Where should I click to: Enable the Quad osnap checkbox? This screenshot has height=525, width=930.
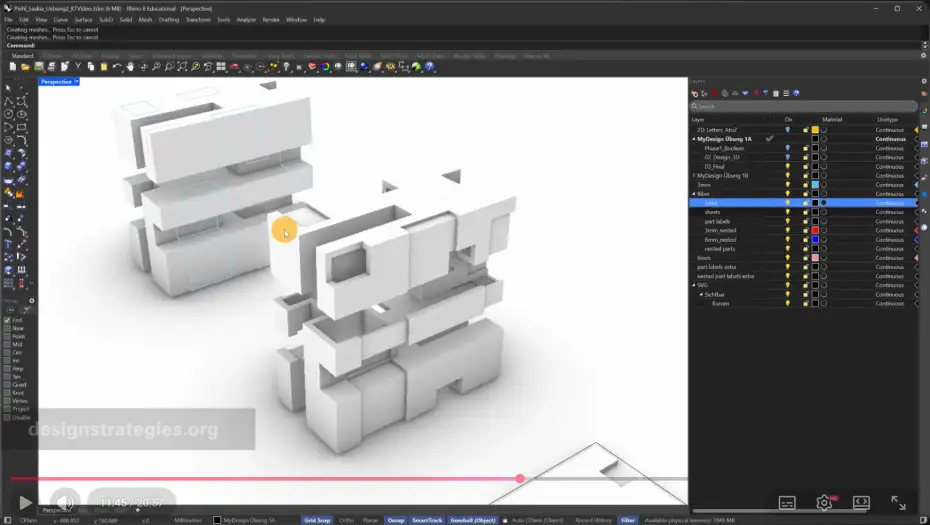click(x=8, y=384)
